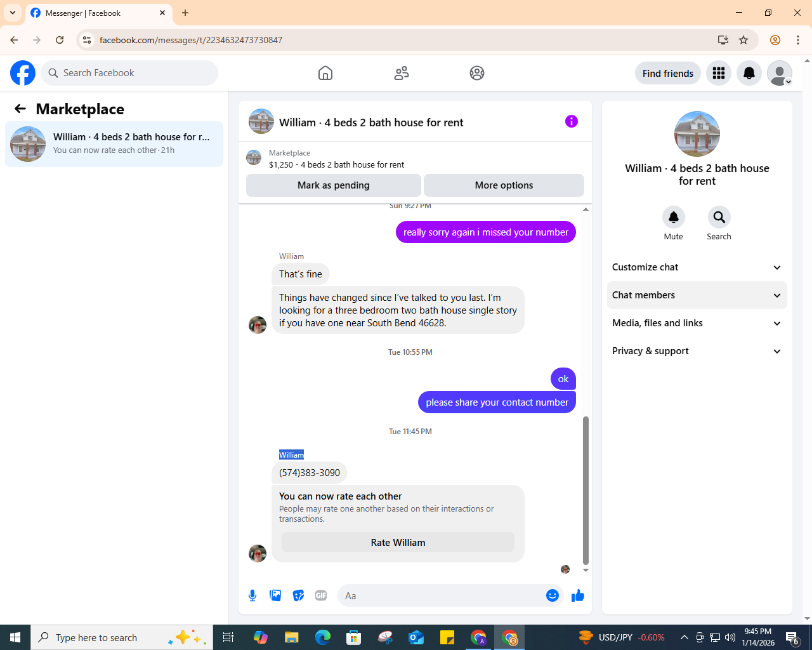Open conversation information purple icon
This screenshot has width=812, height=650.
click(572, 121)
